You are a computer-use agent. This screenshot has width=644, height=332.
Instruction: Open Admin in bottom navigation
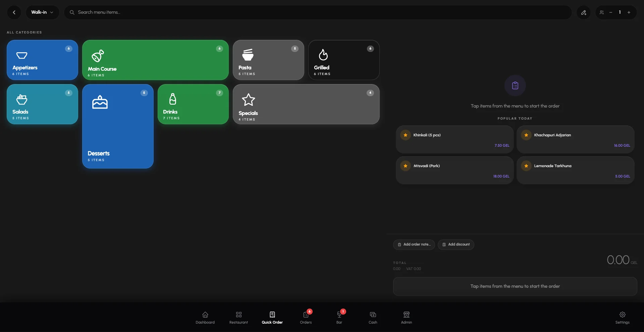[407, 318]
